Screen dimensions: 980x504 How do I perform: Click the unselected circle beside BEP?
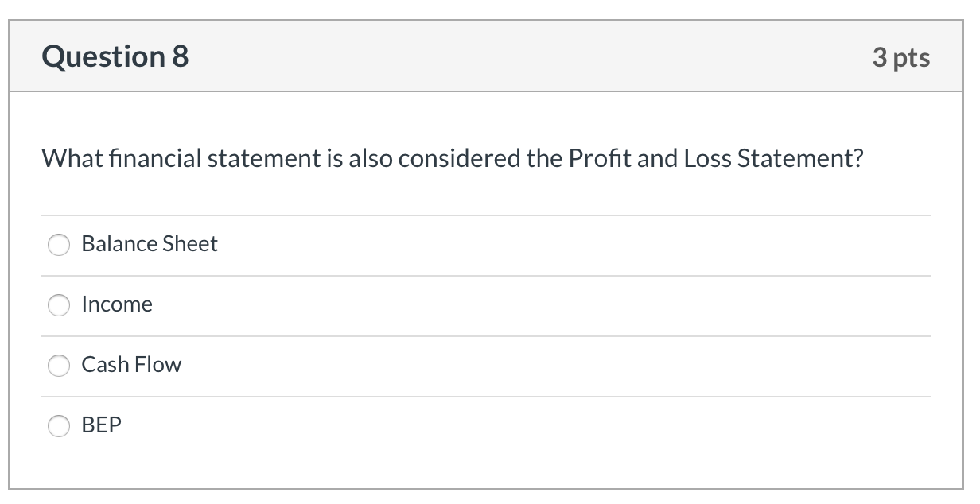click(59, 426)
